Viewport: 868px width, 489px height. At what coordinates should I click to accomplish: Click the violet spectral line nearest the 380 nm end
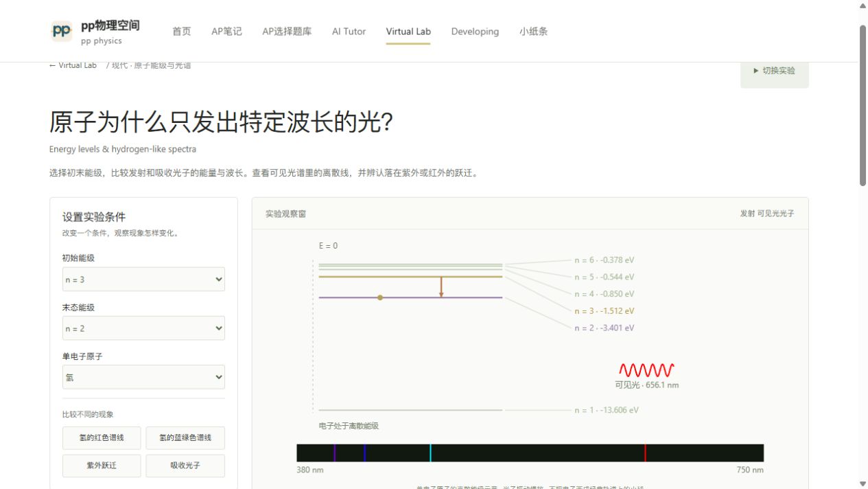click(x=334, y=453)
